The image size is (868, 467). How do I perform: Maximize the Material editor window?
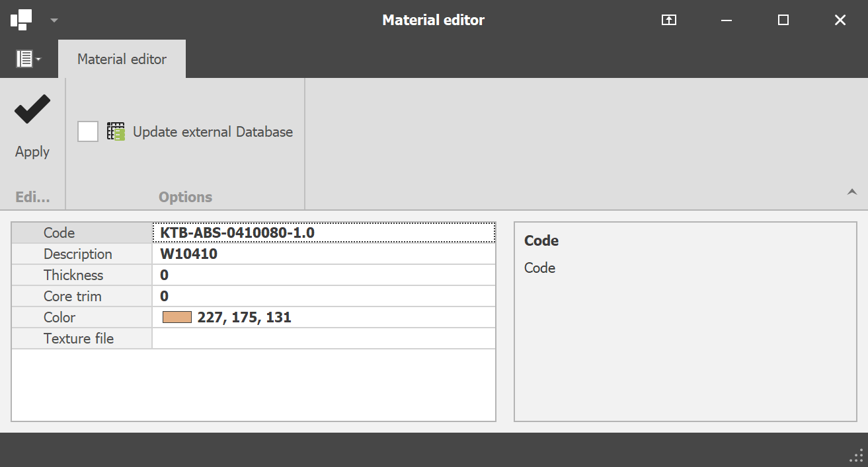pos(783,20)
